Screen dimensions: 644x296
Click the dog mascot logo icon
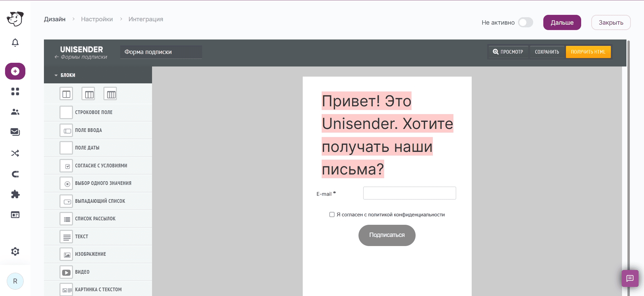click(x=15, y=19)
